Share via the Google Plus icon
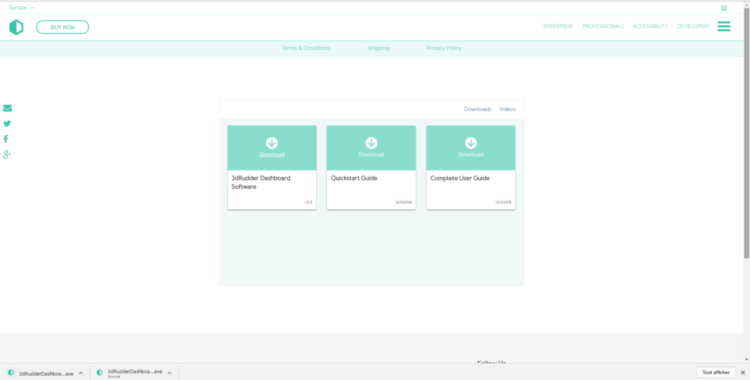This screenshot has width=750, height=380. [7, 154]
